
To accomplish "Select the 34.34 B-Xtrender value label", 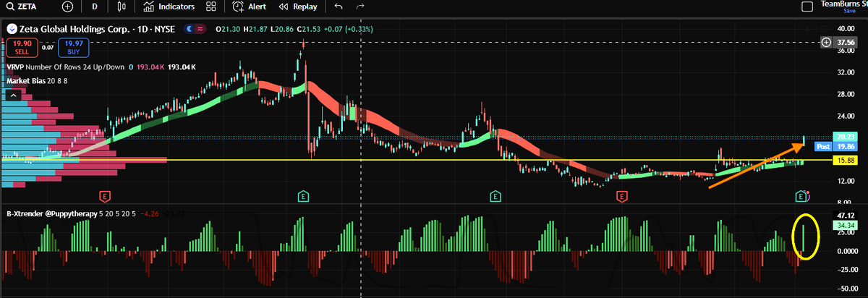I will tap(846, 226).
